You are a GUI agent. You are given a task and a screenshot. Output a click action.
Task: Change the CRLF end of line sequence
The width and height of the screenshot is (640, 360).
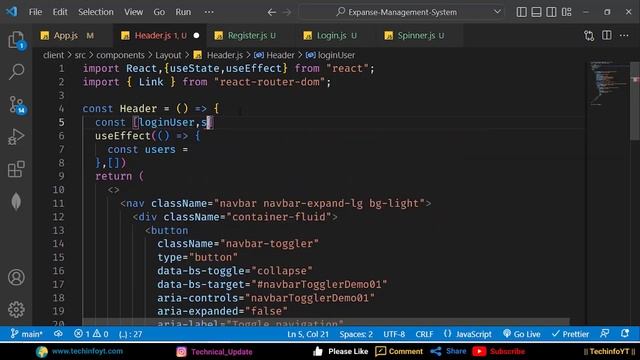point(424,334)
